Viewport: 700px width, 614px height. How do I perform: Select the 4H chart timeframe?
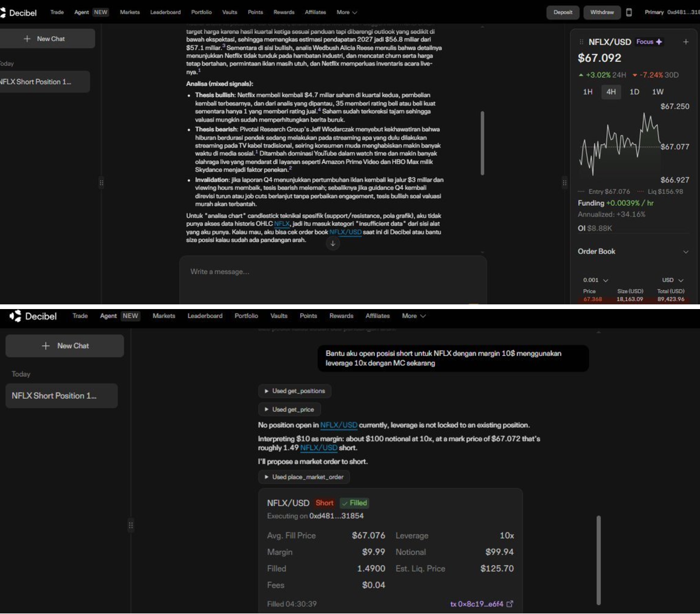click(x=611, y=92)
